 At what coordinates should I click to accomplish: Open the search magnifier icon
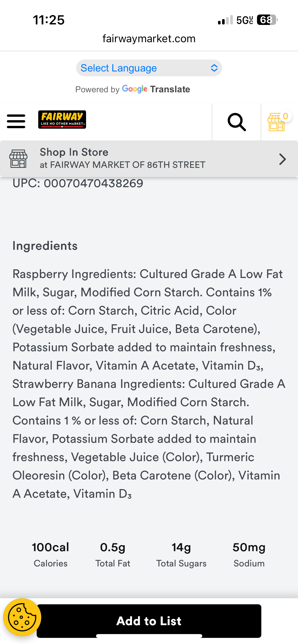pos(237,122)
